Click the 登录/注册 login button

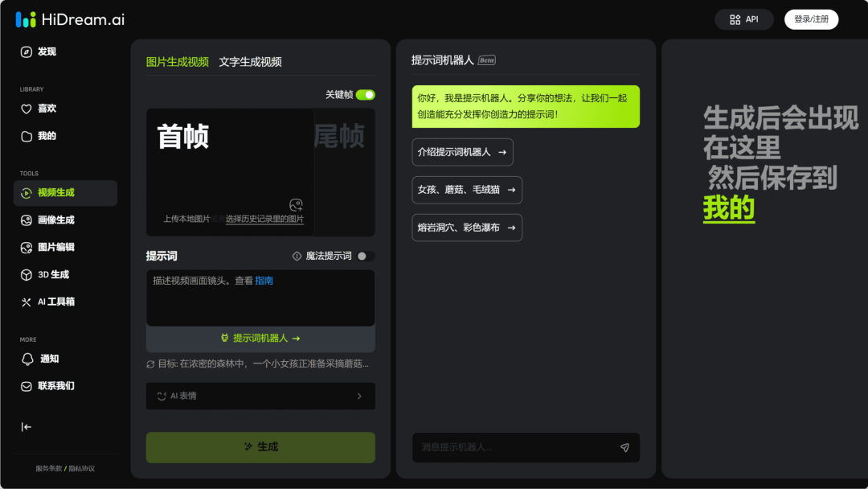pyautogui.click(x=811, y=19)
